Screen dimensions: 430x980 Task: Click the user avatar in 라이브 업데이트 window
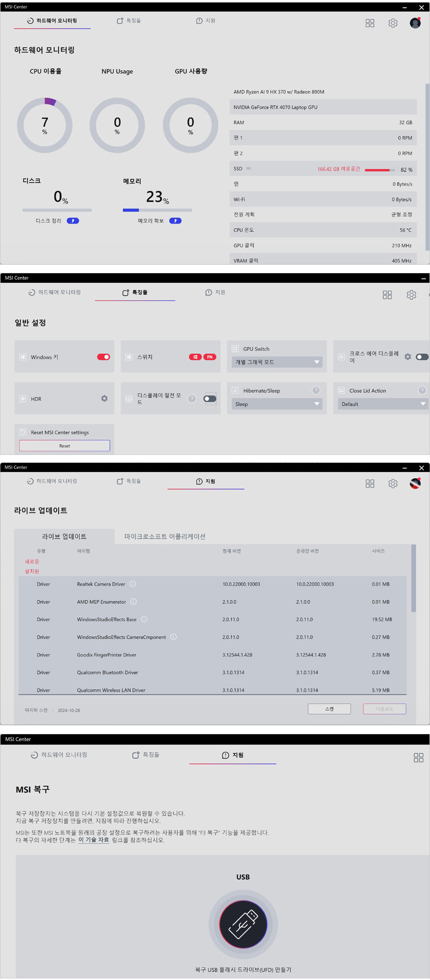[415, 483]
